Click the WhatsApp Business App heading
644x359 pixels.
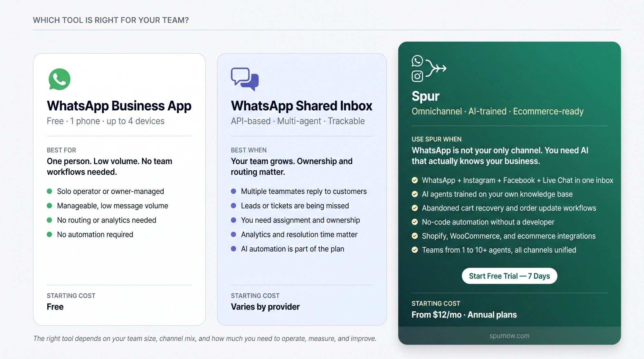(119, 106)
